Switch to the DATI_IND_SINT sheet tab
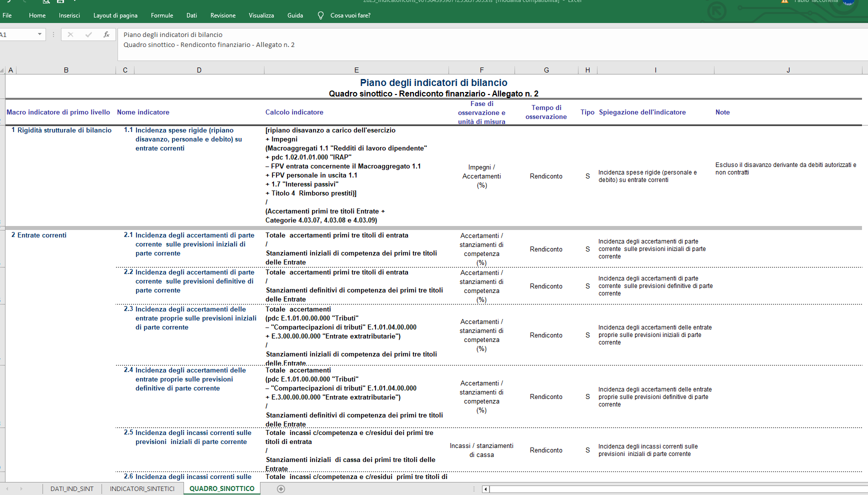 [x=72, y=488]
